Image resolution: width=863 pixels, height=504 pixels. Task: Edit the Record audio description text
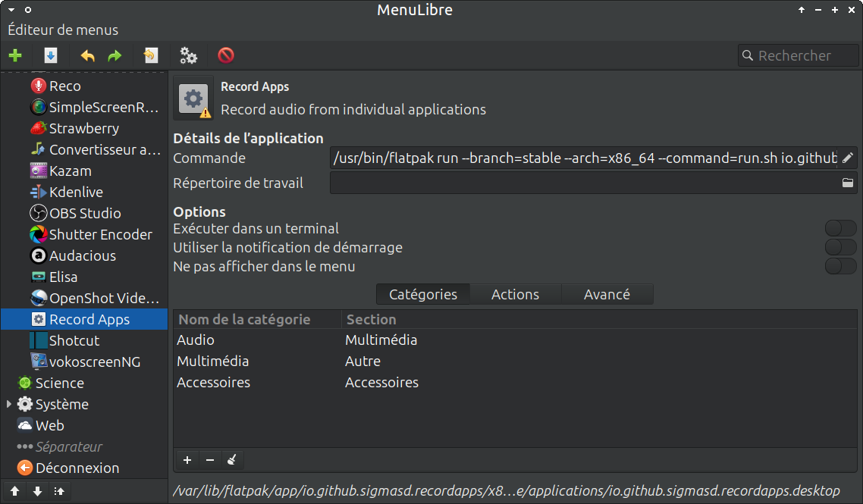pyautogui.click(x=353, y=109)
